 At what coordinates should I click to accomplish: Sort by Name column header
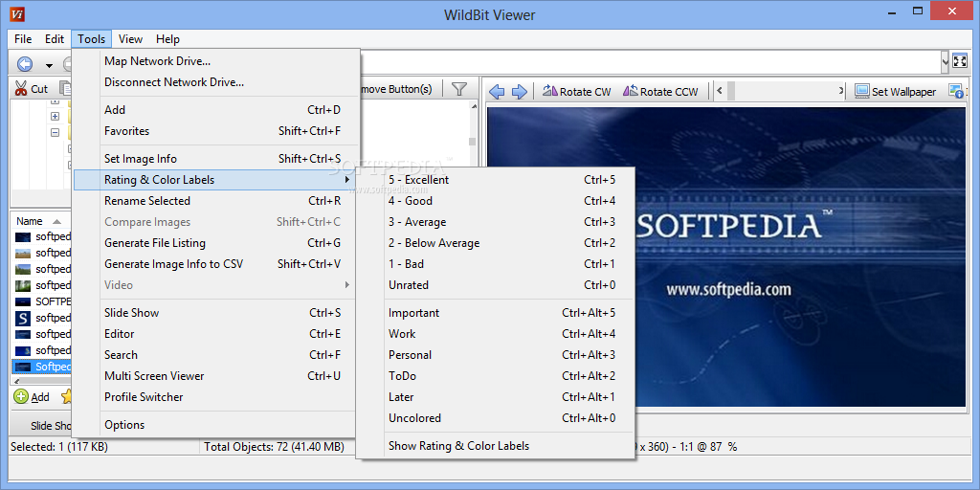click(40, 221)
